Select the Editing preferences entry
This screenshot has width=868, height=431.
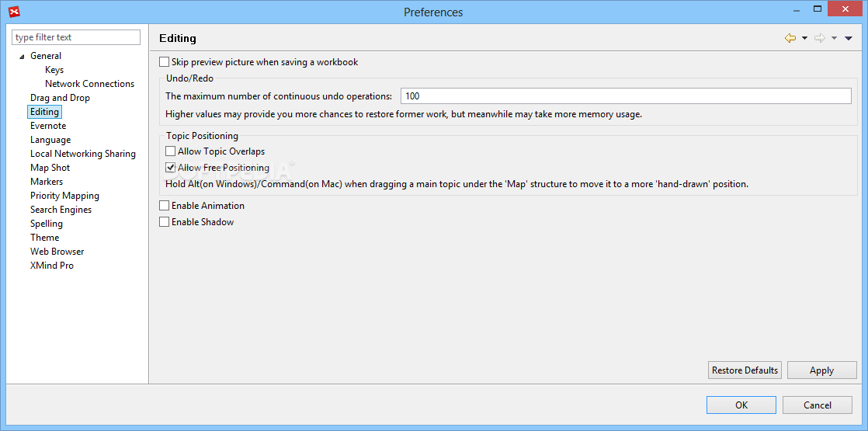tap(45, 112)
